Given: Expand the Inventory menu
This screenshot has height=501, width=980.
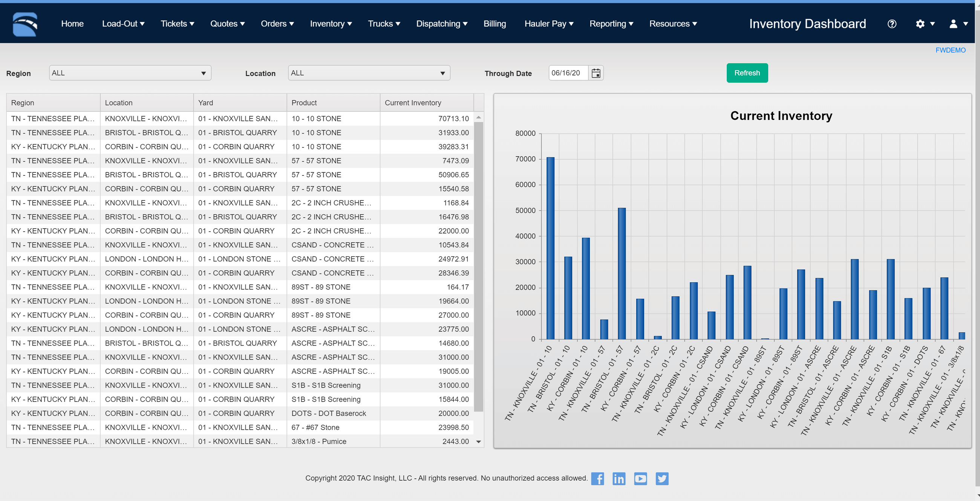Looking at the screenshot, I should tap(330, 24).
